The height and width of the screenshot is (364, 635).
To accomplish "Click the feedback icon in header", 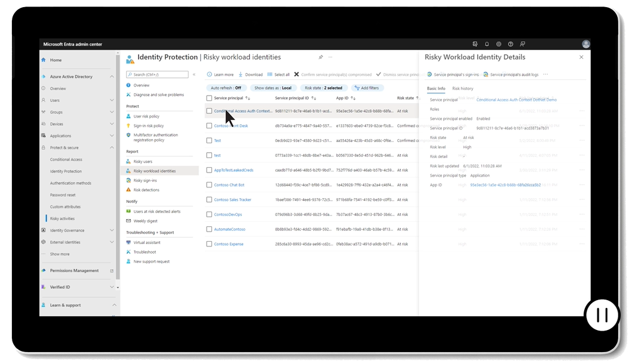I will pyautogui.click(x=523, y=44).
